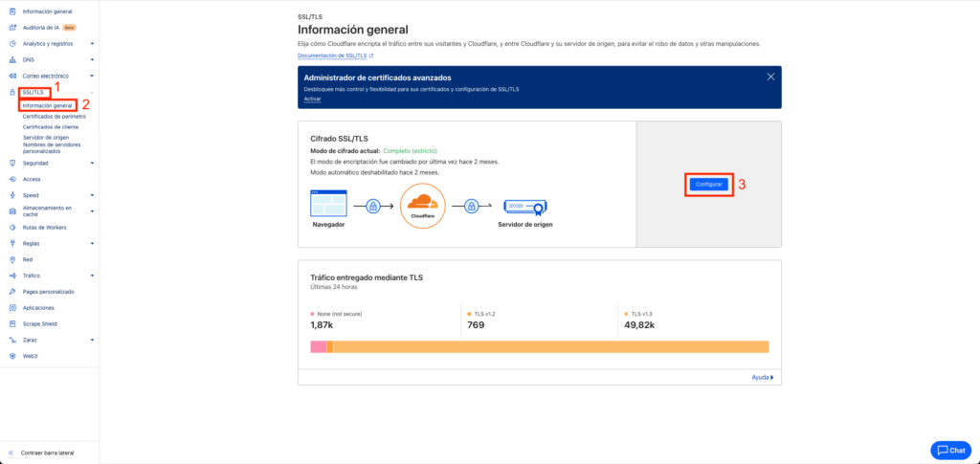The height and width of the screenshot is (464, 980).
Task: Expand the Analytics y registros arrow
Action: (92, 44)
